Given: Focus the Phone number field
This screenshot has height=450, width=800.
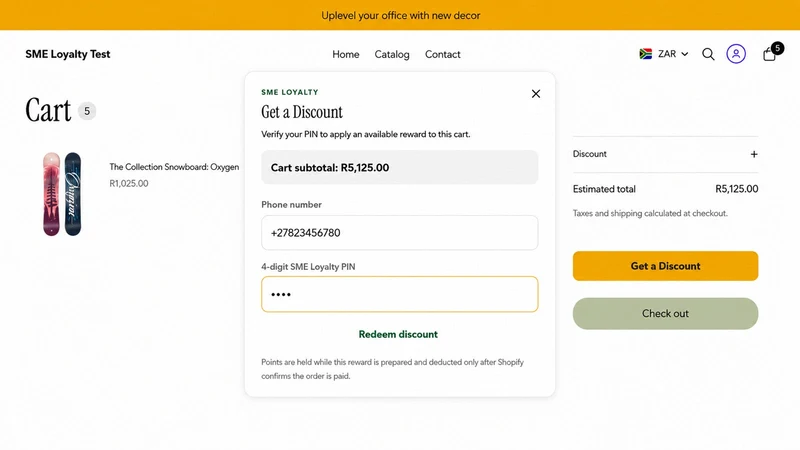Looking at the screenshot, I should pos(399,233).
